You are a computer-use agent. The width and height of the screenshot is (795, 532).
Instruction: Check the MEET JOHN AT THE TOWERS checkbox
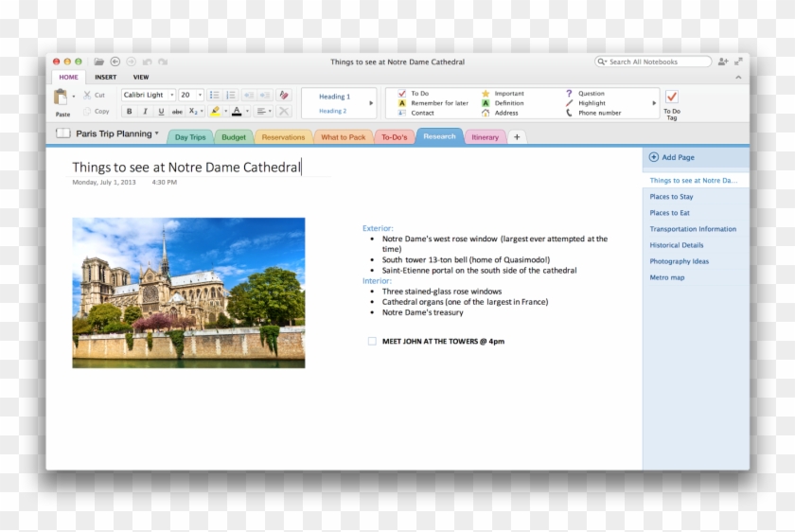point(372,342)
